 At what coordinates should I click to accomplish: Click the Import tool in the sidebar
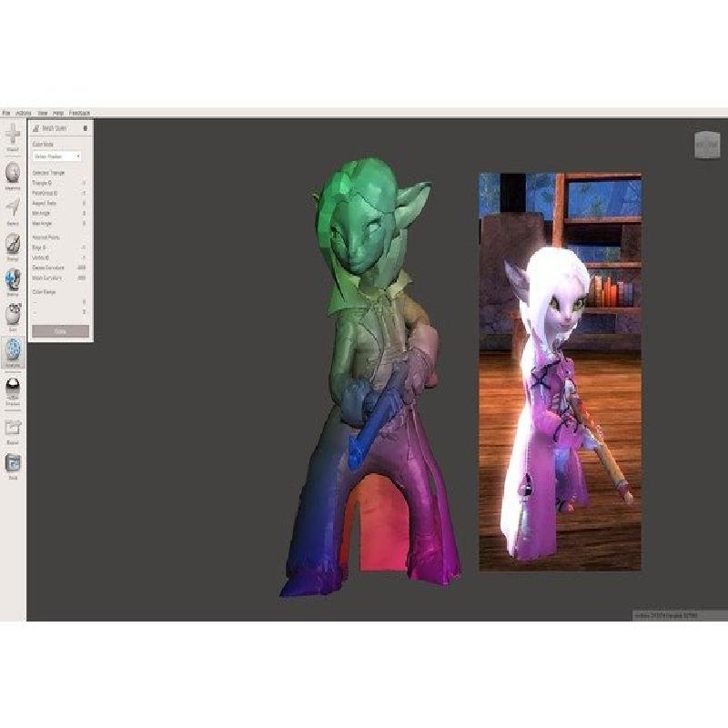click(x=13, y=136)
